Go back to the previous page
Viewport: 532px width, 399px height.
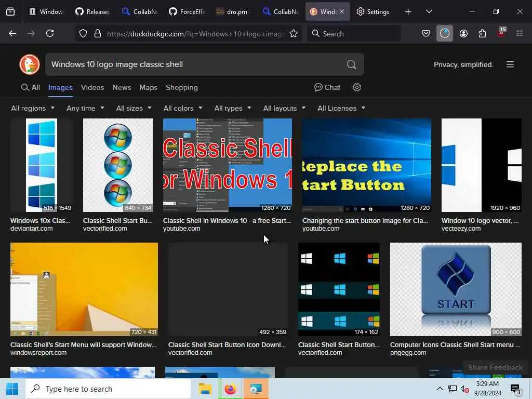[x=12, y=33]
